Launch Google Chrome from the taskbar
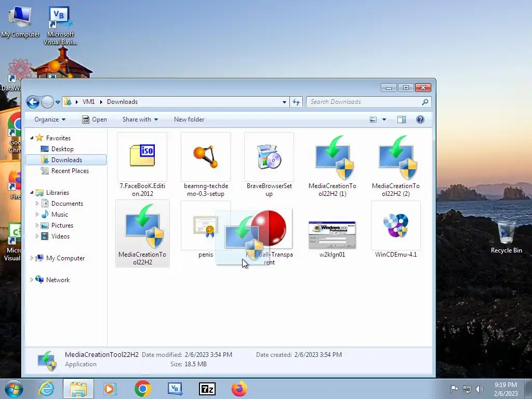532x399 pixels. pyautogui.click(x=142, y=389)
